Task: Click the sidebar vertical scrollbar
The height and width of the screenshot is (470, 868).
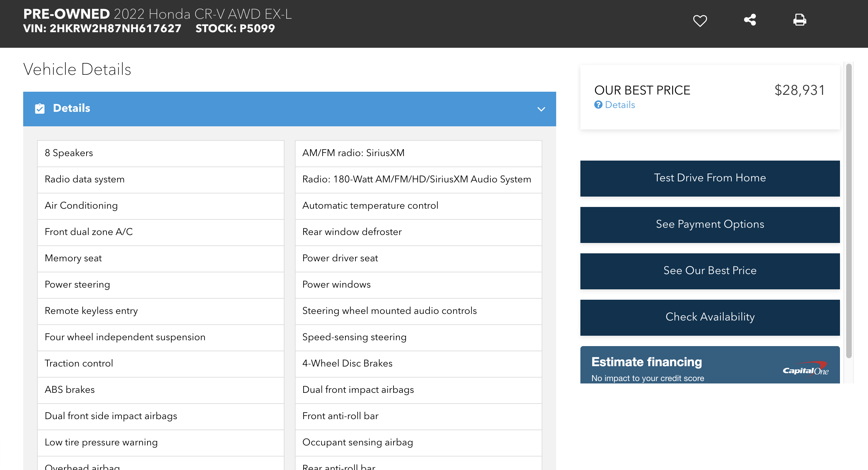Action: point(849,211)
